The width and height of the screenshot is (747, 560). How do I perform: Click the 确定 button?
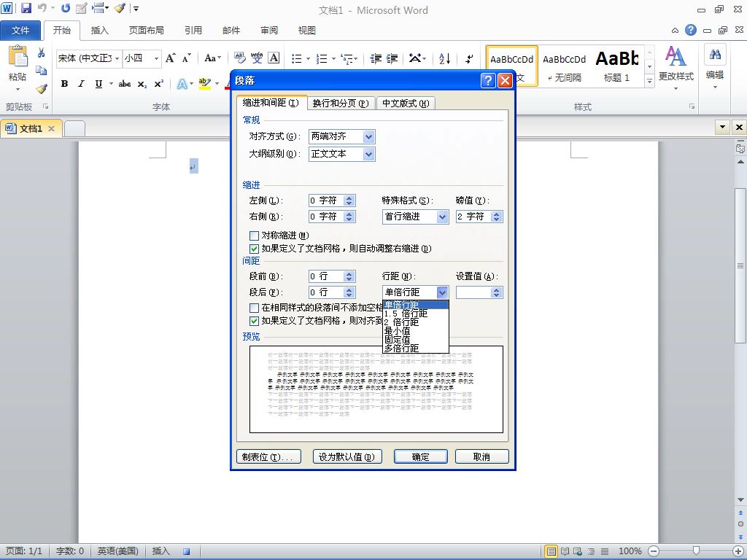pos(420,456)
